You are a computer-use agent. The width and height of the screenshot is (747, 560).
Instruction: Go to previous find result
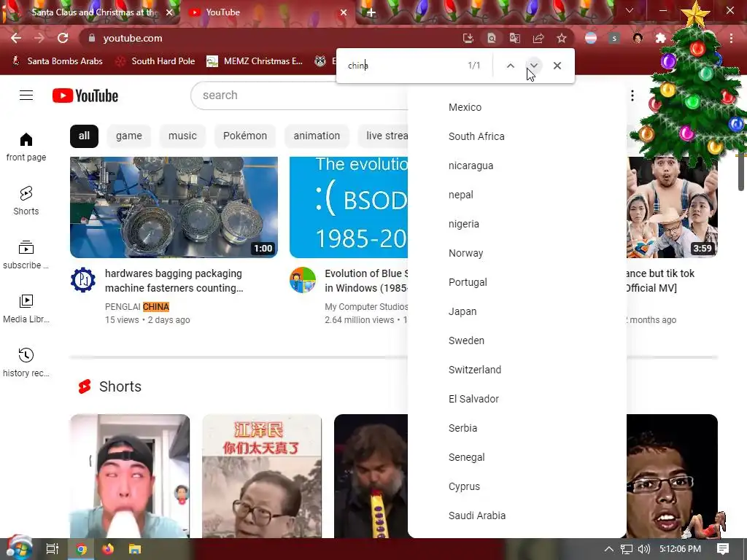tap(510, 66)
